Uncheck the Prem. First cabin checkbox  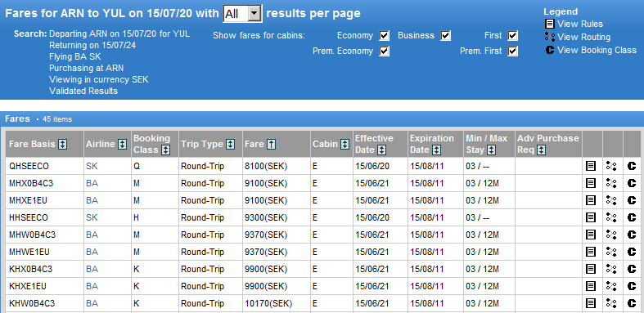point(512,51)
